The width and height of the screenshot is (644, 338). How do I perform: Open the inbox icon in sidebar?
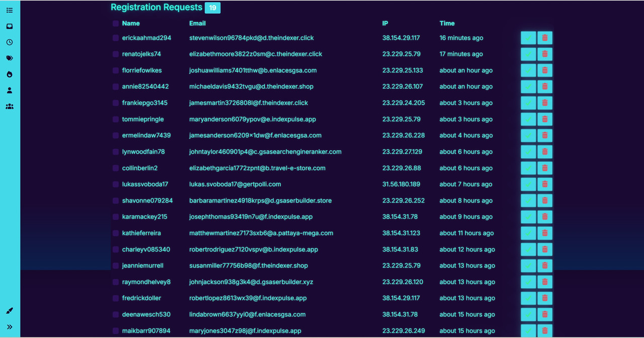pyautogui.click(x=10, y=26)
